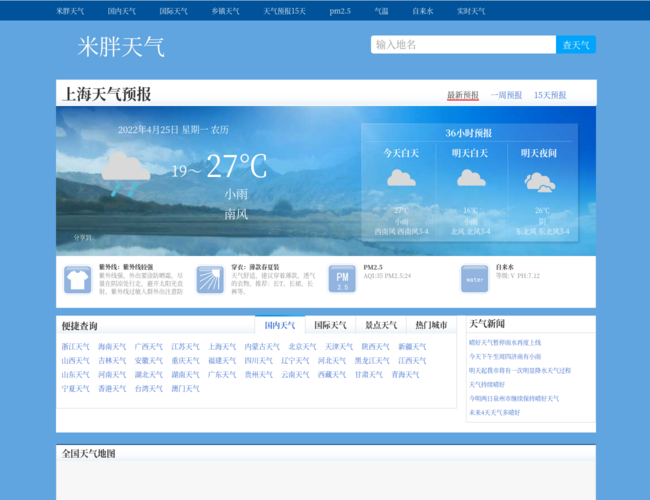
Task: Select the 最新预报 forecast tab
Action: (x=463, y=95)
